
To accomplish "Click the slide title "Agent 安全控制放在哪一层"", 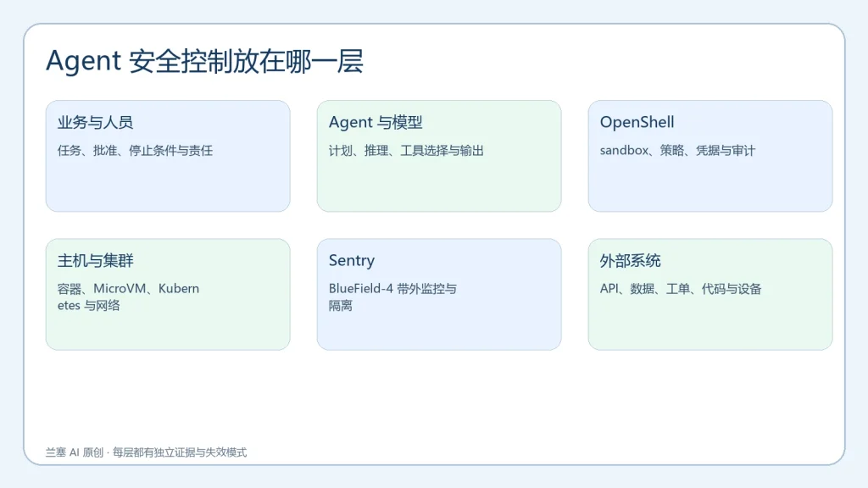I will [204, 61].
